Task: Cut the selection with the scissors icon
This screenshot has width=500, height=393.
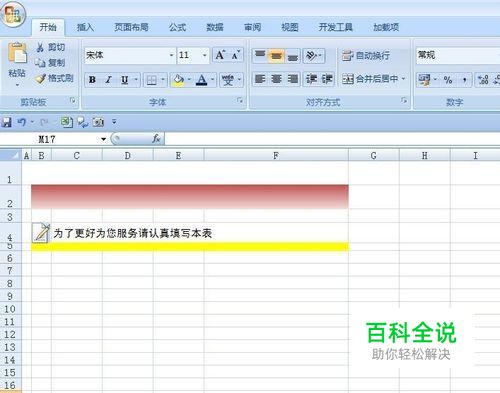Action: [x=40, y=47]
